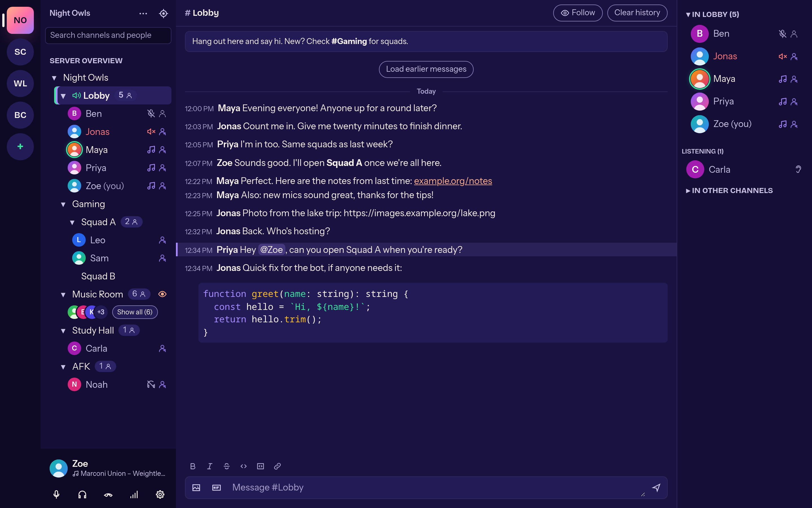Click the locate target icon beside Night Owls
Screen dimensions: 812x508
pyautogui.click(x=164, y=14)
